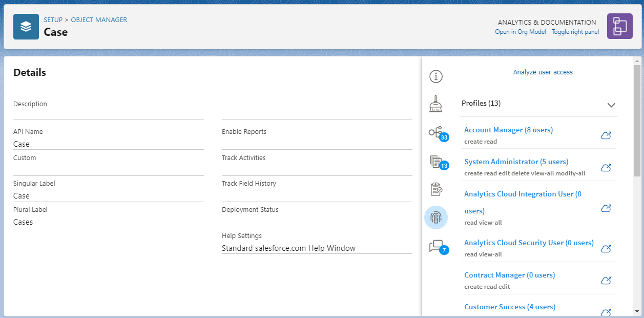The height and width of the screenshot is (318, 644).
Task: Select the cleanup broom icon in sidebar
Action: pos(435,103)
